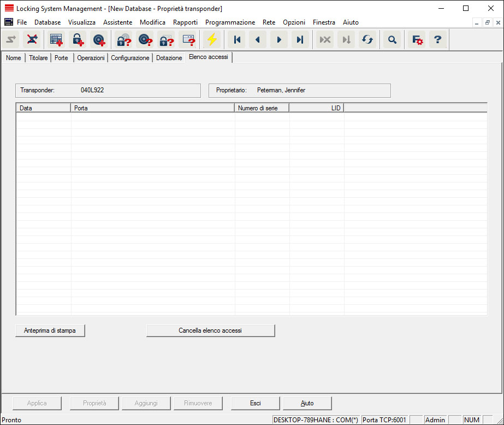This screenshot has height=425, width=504.
Task: Click the magnifying glass search icon
Action: click(x=392, y=40)
